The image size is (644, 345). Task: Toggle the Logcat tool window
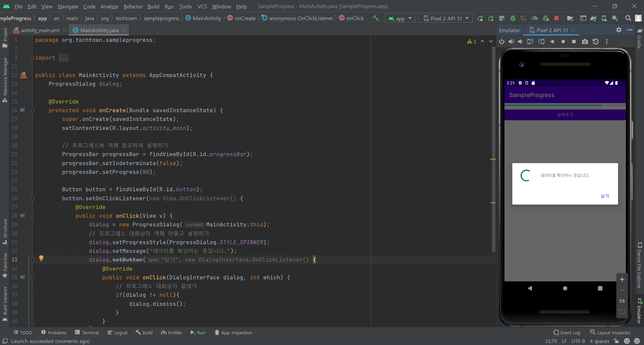[x=117, y=333]
